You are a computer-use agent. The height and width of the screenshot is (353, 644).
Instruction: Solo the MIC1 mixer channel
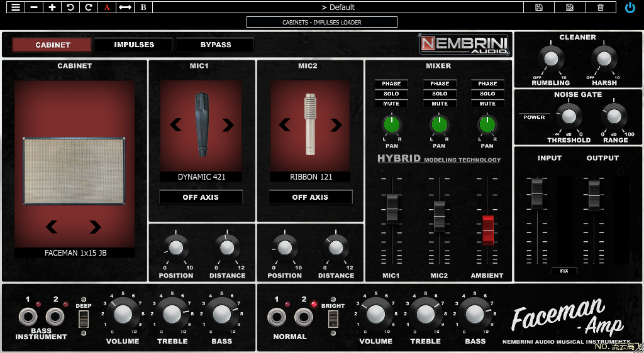391,94
